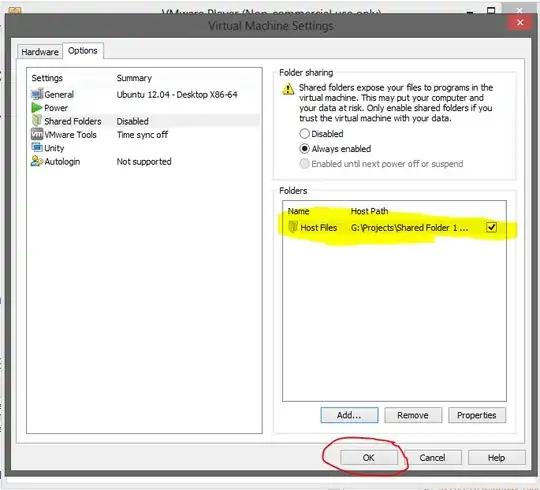Click the Unity windows icon
The height and width of the screenshot is (490, 540).
click(x=37, y=148)
